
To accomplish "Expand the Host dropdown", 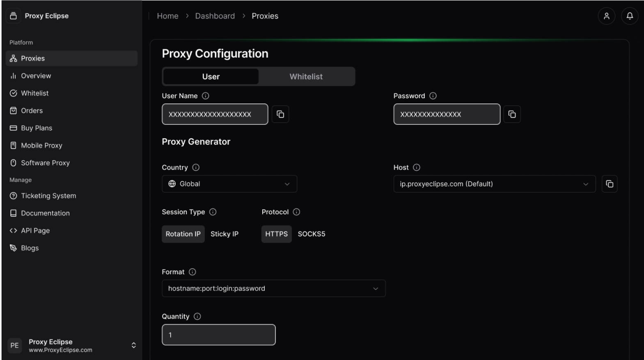I will (494, 184).
